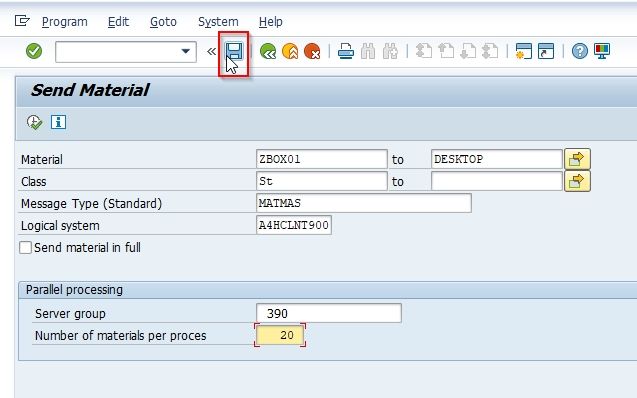Click the Send Material title text
The width and height of the screenshot is (637, 398).
click(x=90, y=90)
